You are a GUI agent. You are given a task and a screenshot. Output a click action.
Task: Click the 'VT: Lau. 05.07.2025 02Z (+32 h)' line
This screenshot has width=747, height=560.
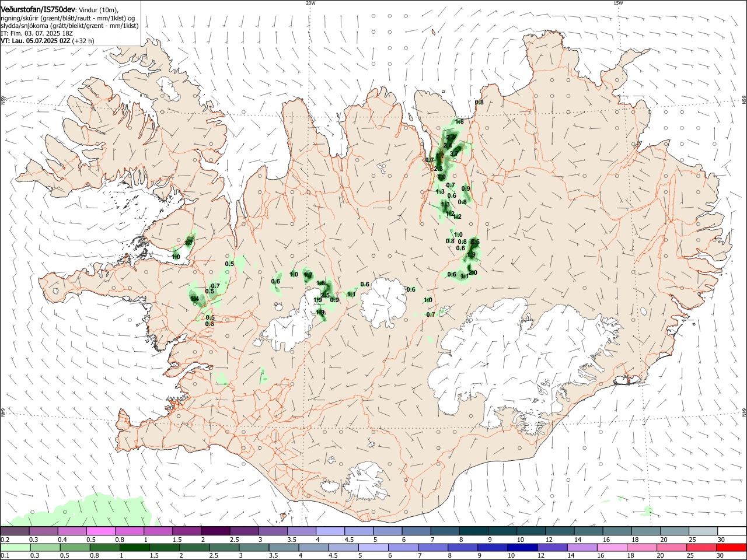point(47,41)
